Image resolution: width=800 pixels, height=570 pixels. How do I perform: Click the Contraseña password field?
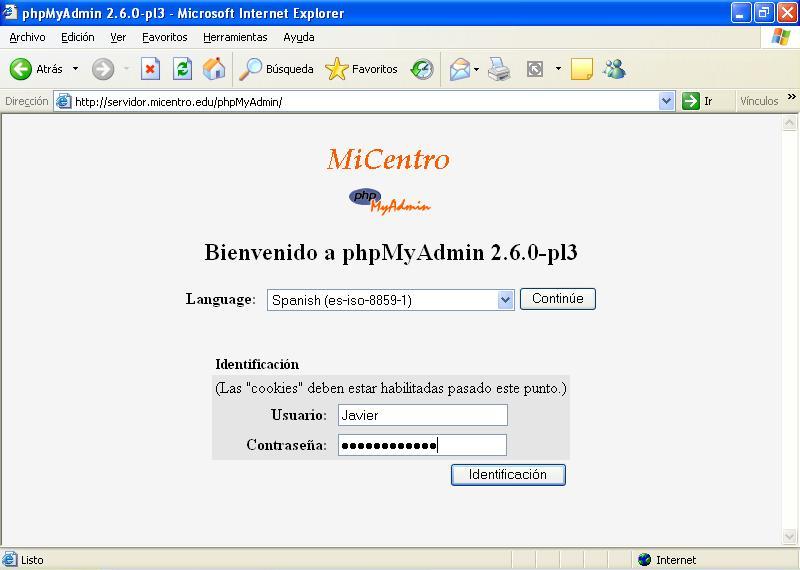[422, 445]
